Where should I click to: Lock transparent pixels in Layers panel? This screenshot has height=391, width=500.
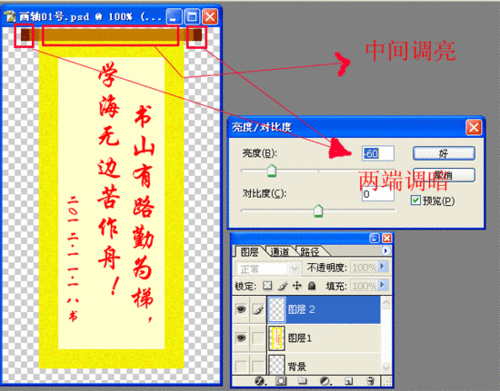(267, 286)
